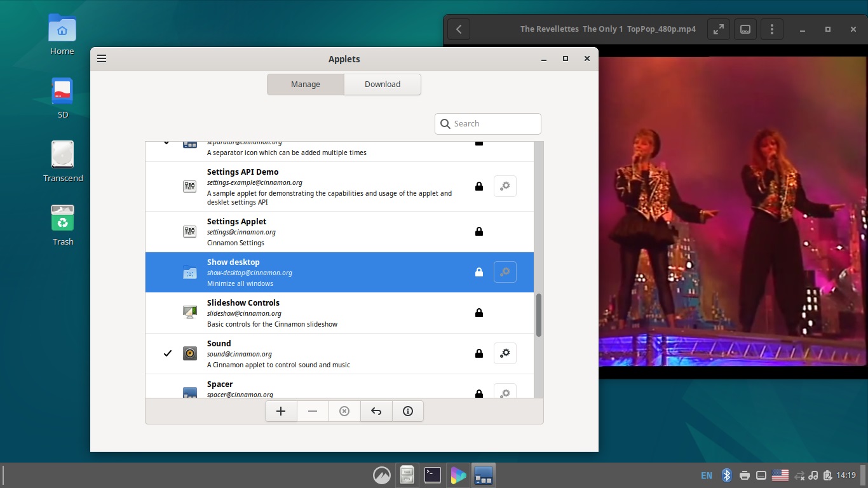This screenshot has width=868, height=488.
Task: Open the Trash desktop icon
Action: click(62, 225)
